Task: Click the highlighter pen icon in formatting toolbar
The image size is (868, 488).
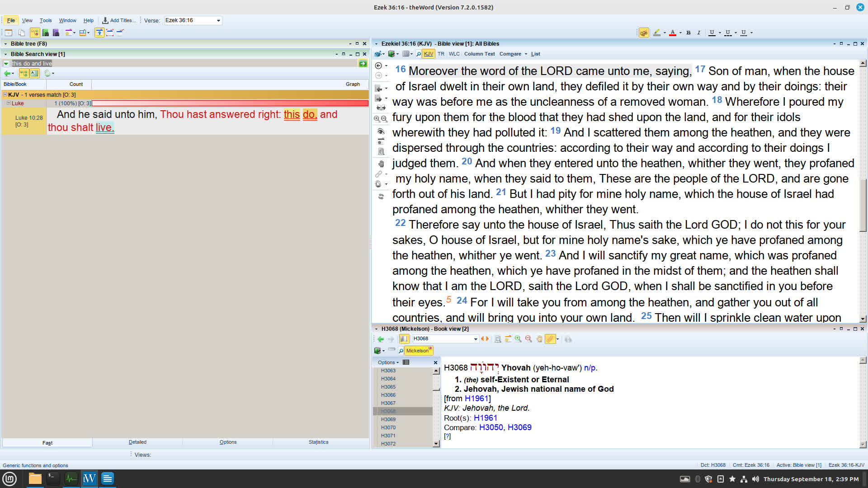Action: click(x=657, y=33)
